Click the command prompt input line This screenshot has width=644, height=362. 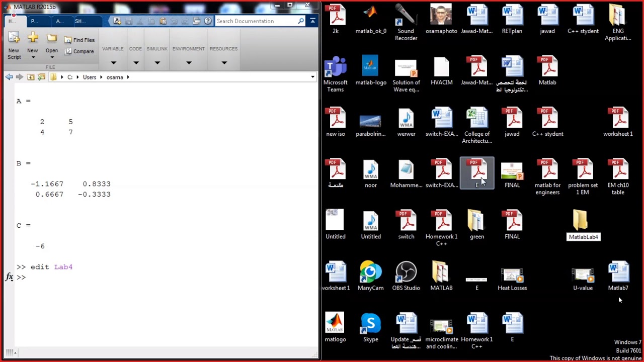[x=166, y=278]
